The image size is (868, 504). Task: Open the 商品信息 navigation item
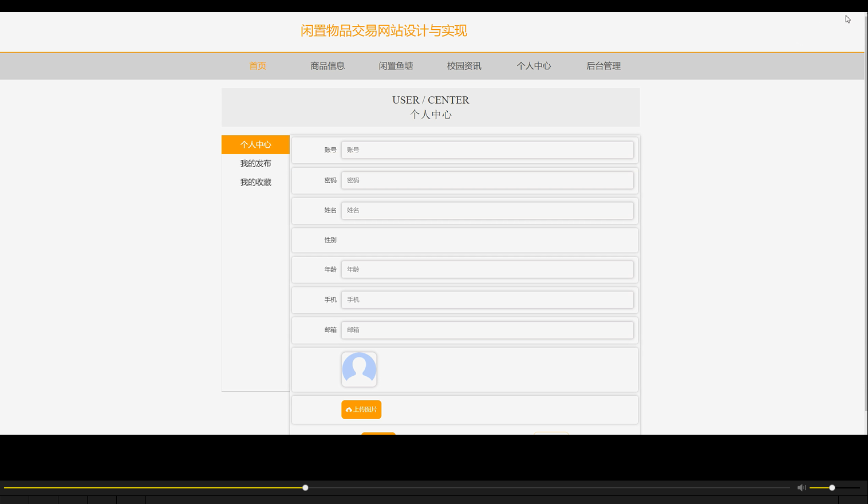[x=328, y=66]
